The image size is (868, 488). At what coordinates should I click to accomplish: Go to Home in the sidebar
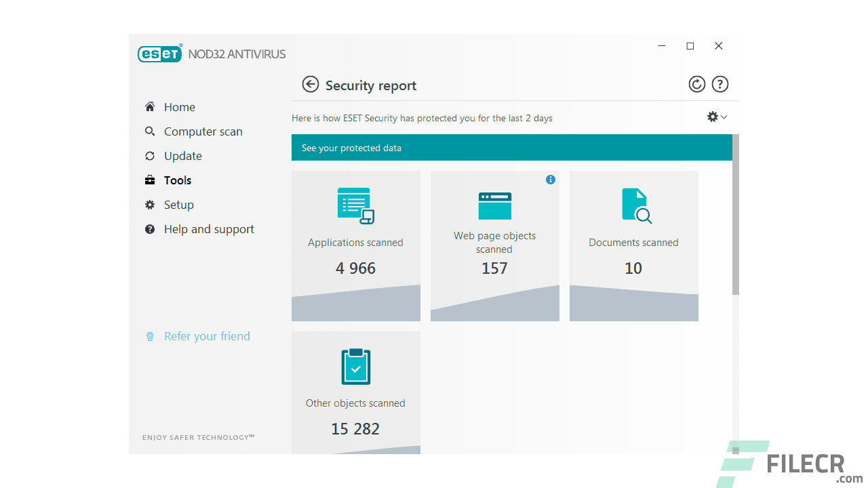[179, 107]
